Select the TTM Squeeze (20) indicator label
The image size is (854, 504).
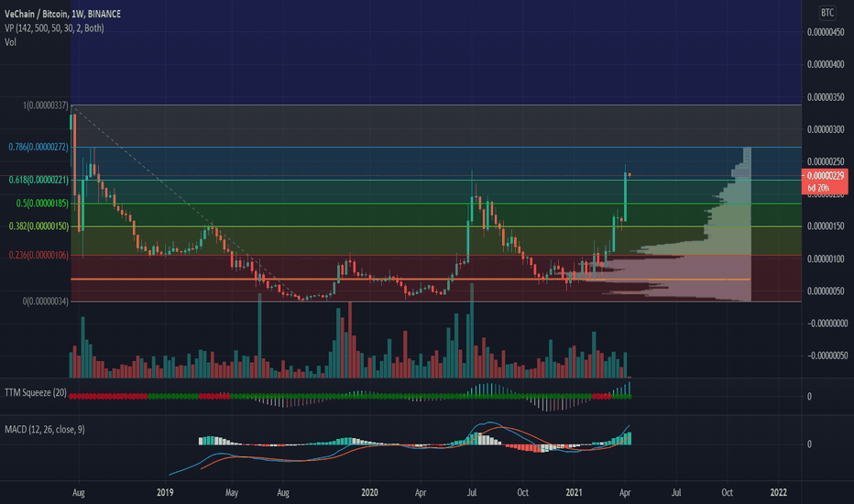click(x=36, y=393)
